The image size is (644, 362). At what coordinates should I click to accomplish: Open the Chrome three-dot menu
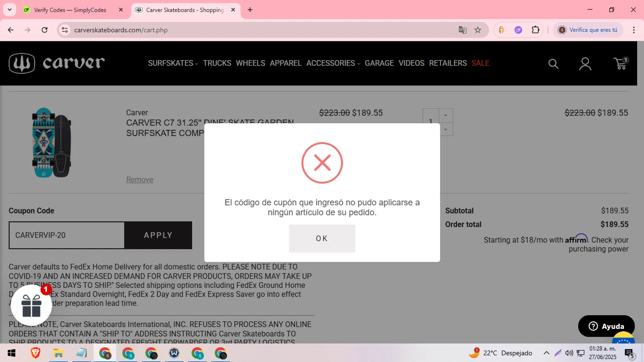[x=634, y=30]
